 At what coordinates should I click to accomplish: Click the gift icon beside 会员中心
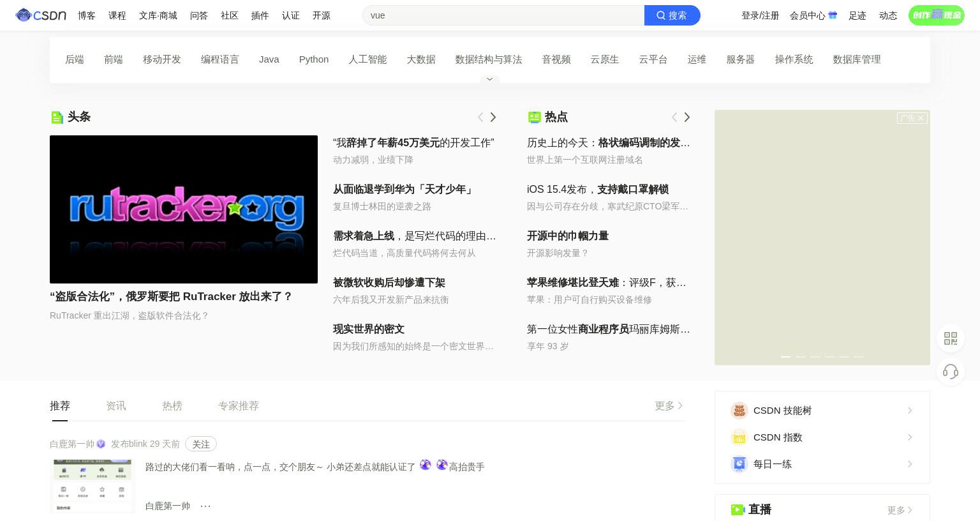point(833,15)
